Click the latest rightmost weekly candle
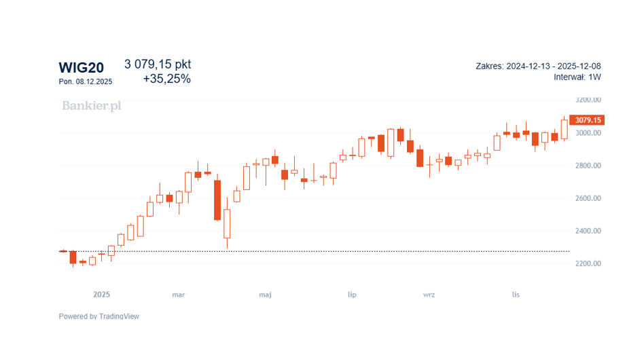Screen dimensions: 644x351 [564, 129]
